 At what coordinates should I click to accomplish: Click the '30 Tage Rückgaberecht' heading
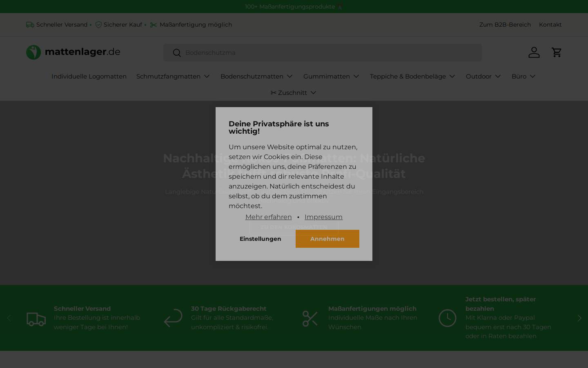[229, 309]
